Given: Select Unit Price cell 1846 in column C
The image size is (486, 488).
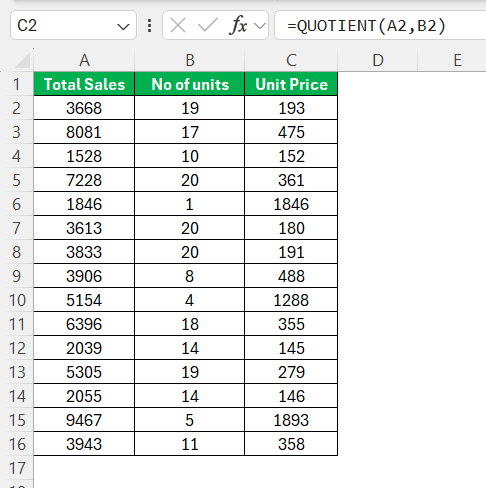Looking at the screenshot, I should (x=291, y=204).
